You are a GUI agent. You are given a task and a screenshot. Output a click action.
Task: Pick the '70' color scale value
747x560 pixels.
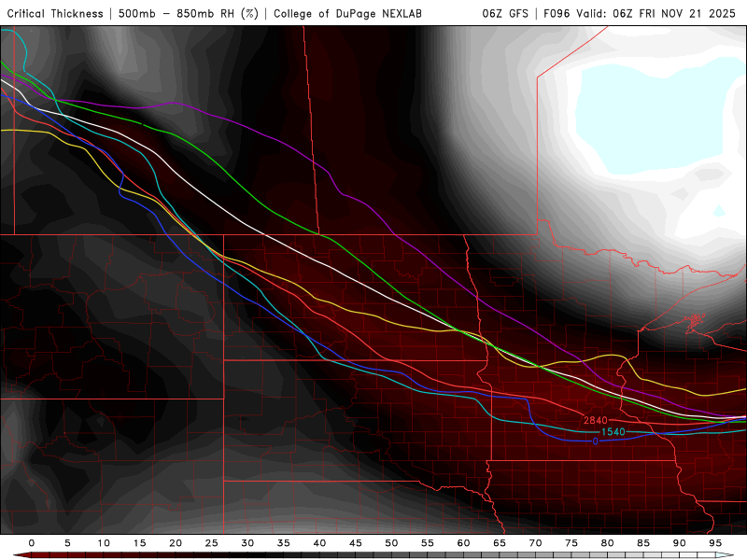[x=535, y=543]
